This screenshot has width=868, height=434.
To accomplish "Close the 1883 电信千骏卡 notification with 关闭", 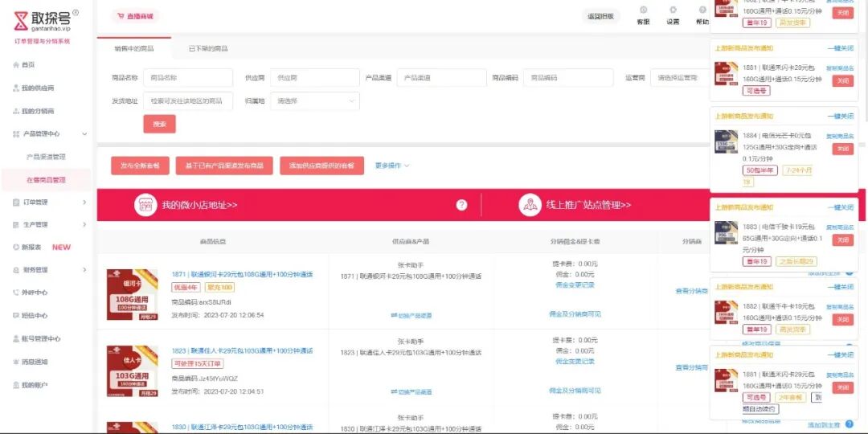I will pyautogui.click(x=842, y=240).
